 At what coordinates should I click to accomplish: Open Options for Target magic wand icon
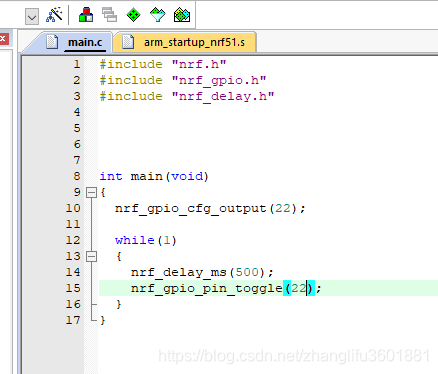pyautogui.click(x=54, y=15)
